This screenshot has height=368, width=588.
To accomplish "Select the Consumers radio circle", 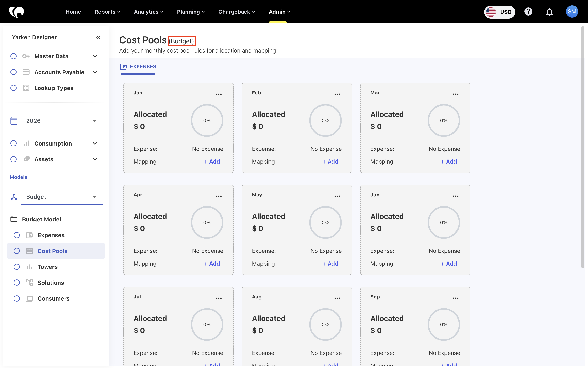I will pyautogui.click(x=17, y=298).
